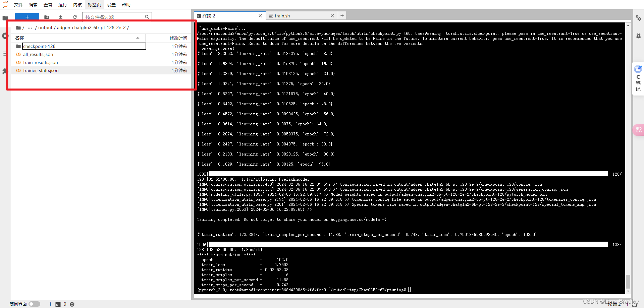Click adgen-chatglm2-6b-pt-128-2e-2 breadcrumb

91,28
